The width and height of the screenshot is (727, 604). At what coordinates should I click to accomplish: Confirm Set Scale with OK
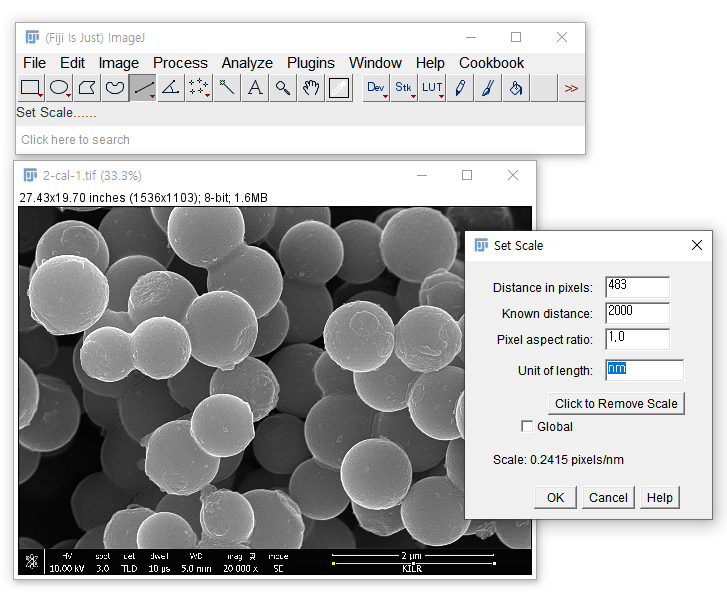coord(555,497)
